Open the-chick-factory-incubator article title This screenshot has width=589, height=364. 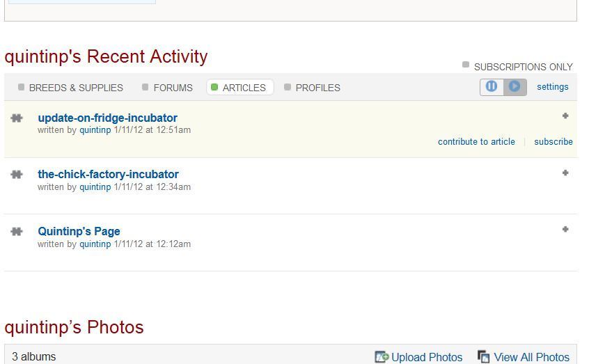(x=108, y=175)
